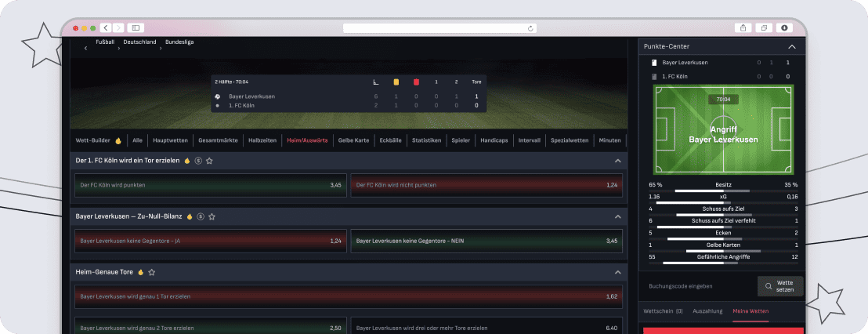
Task: Click the flame icon beside Wett-Builder
Action: coord(118,140)
